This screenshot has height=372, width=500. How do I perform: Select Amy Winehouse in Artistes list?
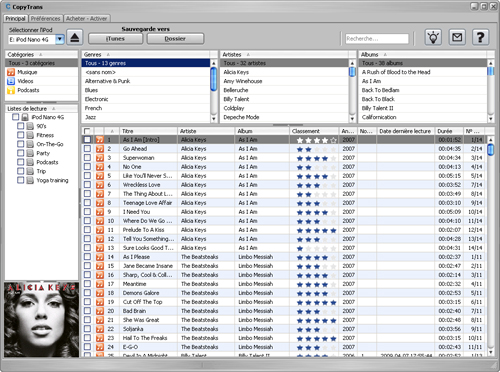coord(243,81)
